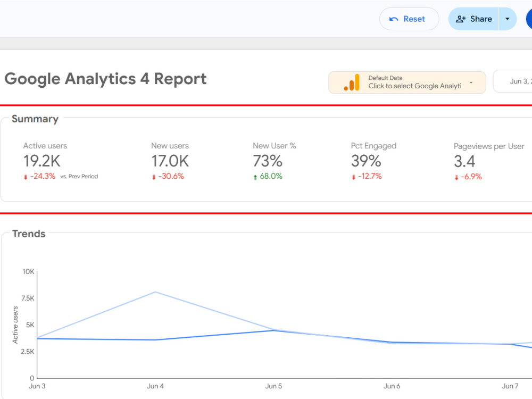Click the -24.3% Active users change
This screenshot has height=399, width=532.
point(43,177)
